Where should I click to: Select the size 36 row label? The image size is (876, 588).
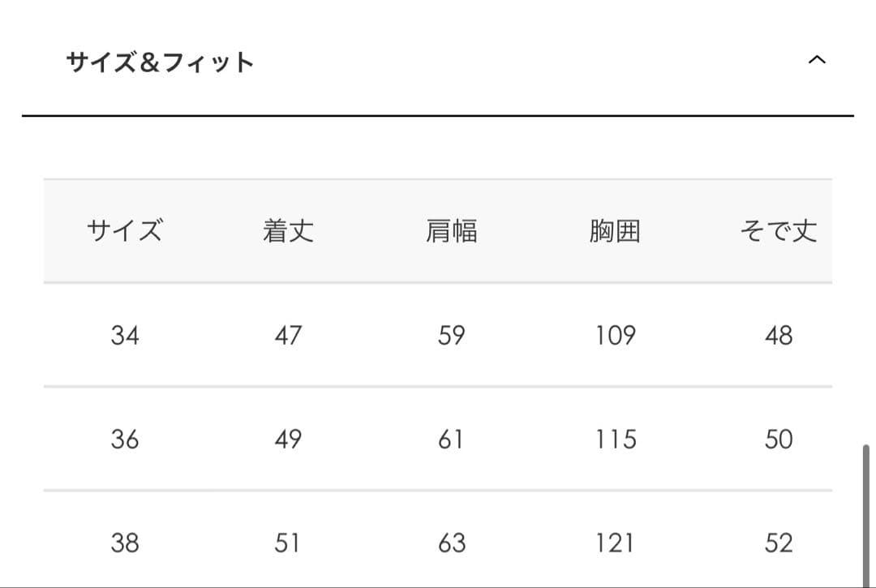coord(125,439)
